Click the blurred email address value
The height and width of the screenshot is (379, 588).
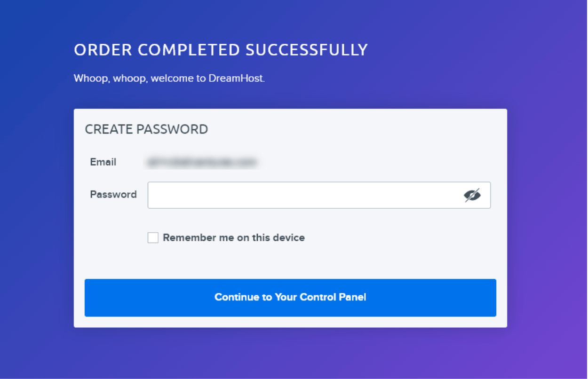(202, 162)
